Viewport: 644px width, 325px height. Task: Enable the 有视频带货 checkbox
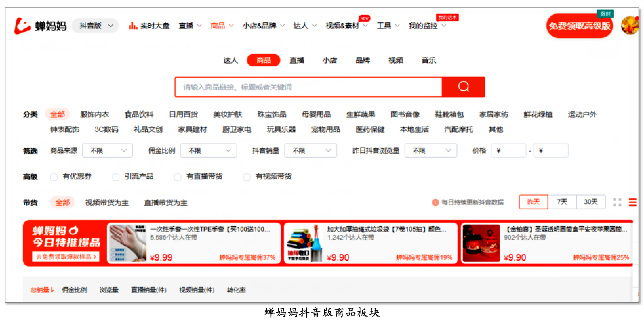(x=247, y=177)
